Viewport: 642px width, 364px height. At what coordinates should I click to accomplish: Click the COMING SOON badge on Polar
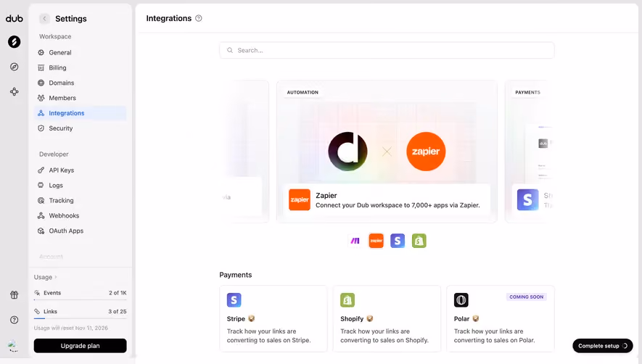click(x=526, y=297)
